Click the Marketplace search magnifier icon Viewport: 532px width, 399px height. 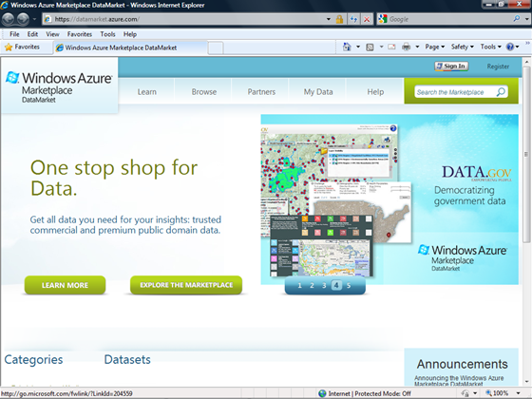[501, 92]
